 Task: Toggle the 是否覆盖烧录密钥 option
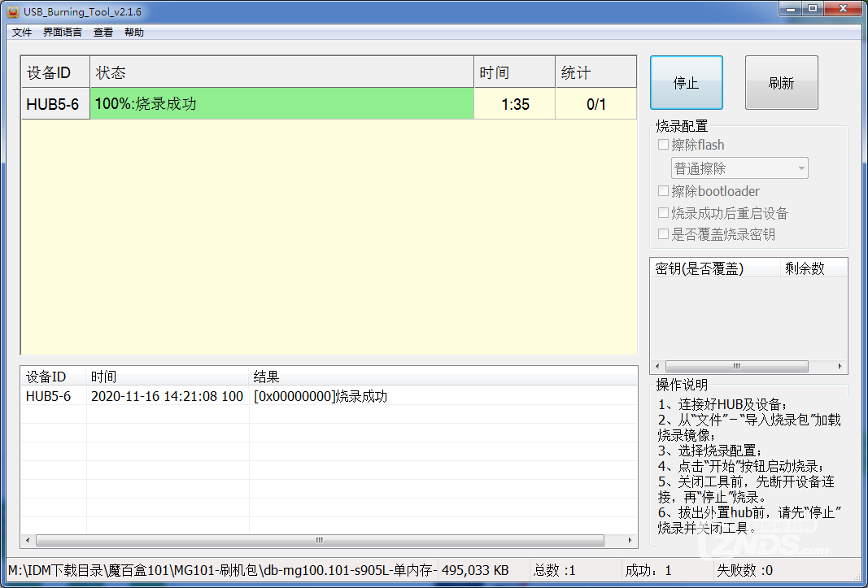pos(664,233)
